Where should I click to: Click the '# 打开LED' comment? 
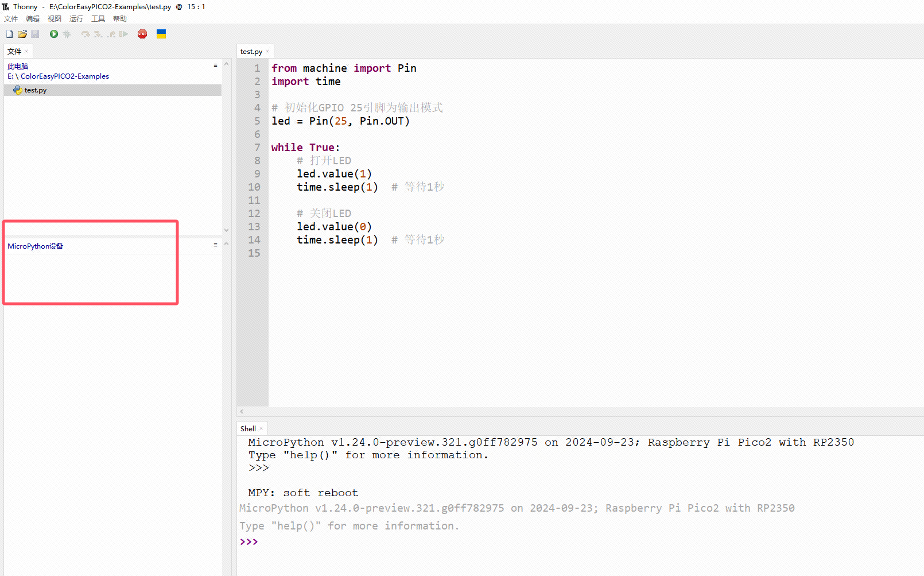click(324, 161)
